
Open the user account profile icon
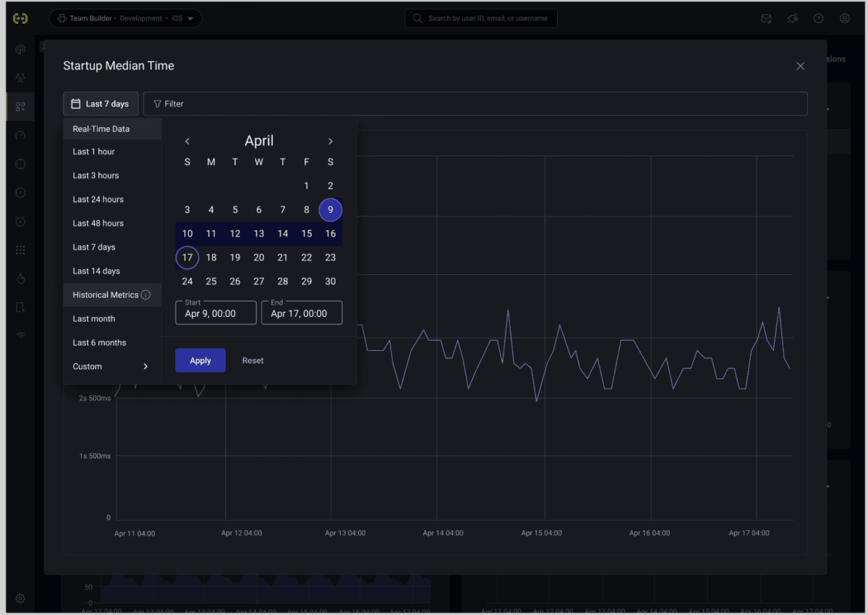(844, 19)
